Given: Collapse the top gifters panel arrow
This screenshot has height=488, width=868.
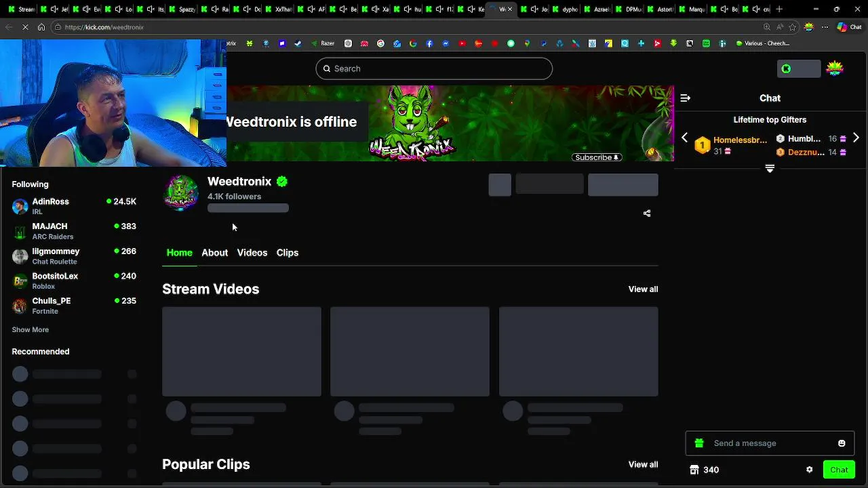Looking at the screenshot, I should coord(770,169).
